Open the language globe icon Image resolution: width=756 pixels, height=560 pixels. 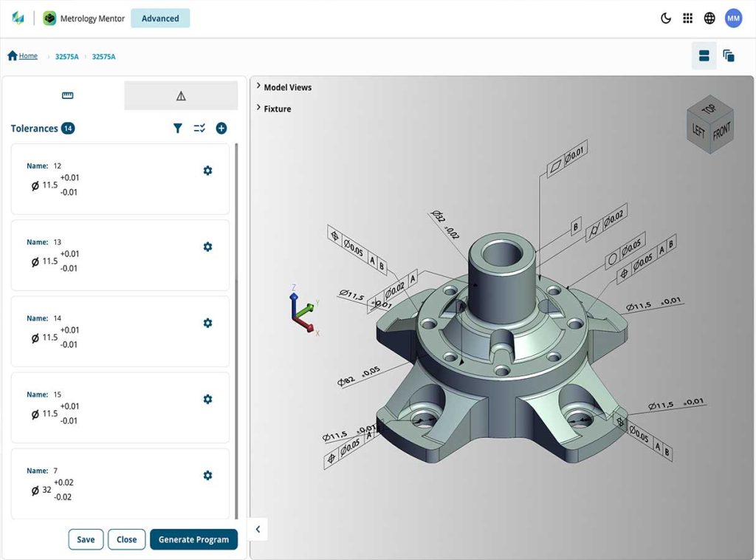click(x=709, y=17)
